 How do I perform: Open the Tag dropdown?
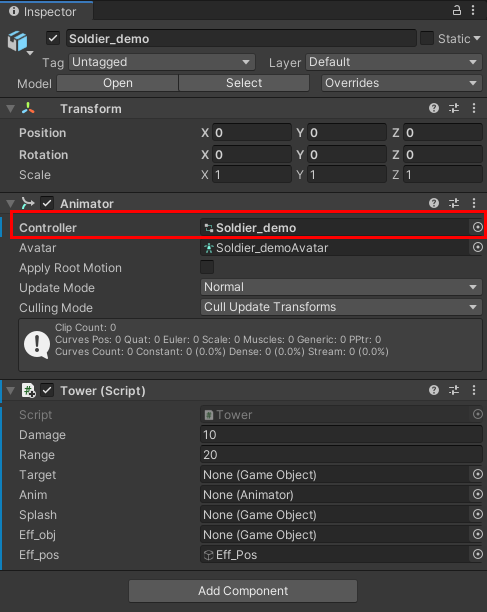tap(162, 62)
